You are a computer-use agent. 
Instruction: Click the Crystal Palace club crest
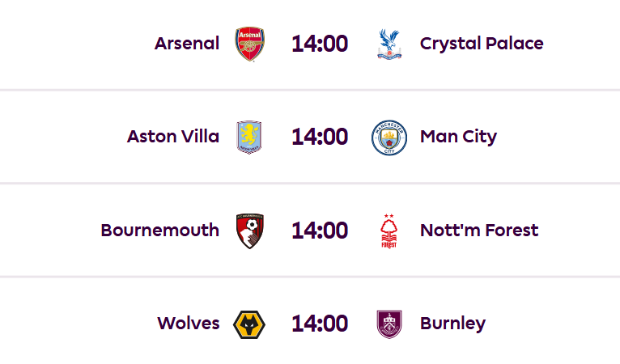[x=389, y=44]
